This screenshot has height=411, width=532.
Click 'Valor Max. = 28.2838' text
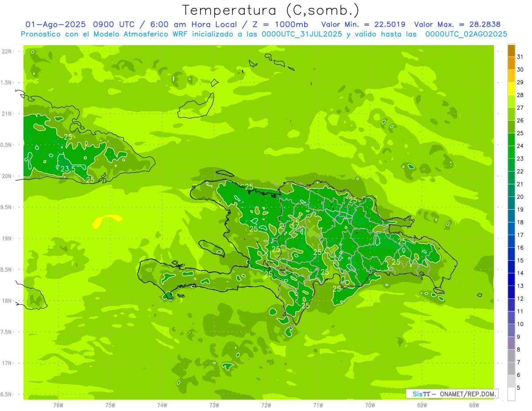point(457,24)
